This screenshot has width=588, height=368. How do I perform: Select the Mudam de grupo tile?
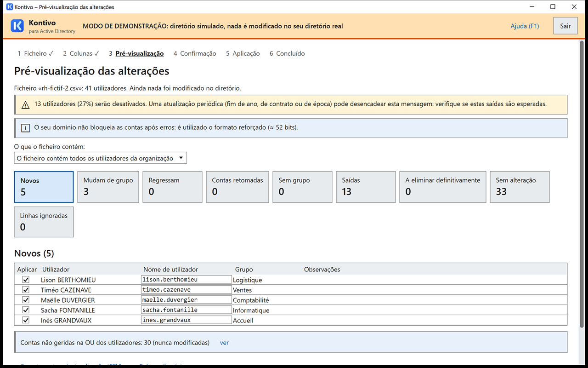108,187
